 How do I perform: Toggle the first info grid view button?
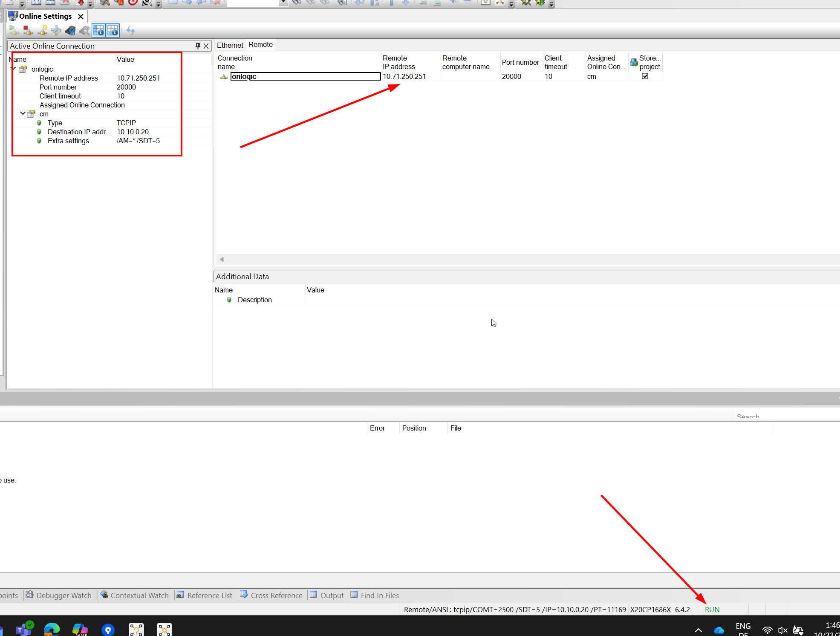point(98,30)
